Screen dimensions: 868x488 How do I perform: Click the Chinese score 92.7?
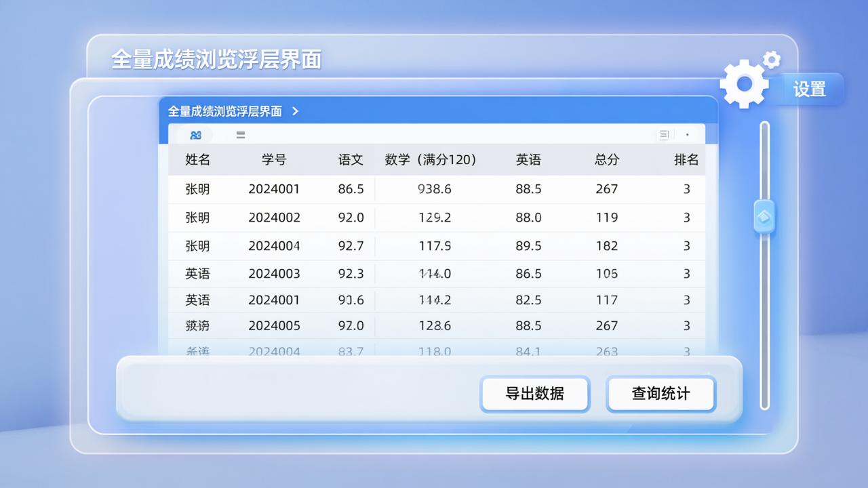[x=351, y=246]
